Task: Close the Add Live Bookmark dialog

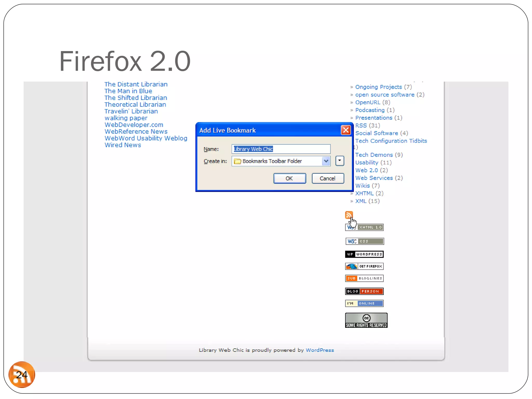Action: click(x=346, y=130)
